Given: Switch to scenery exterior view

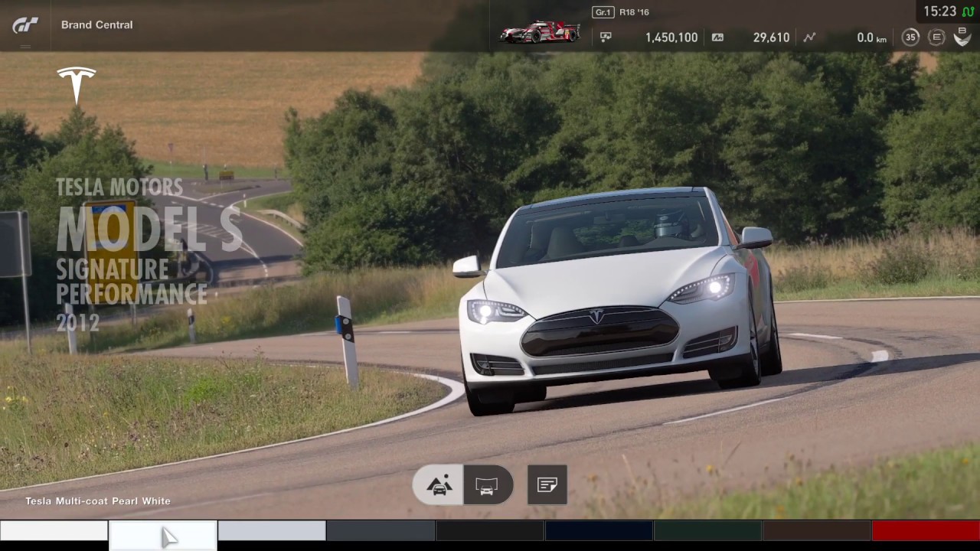Looking at the screenshot, I should click(438, 484).
